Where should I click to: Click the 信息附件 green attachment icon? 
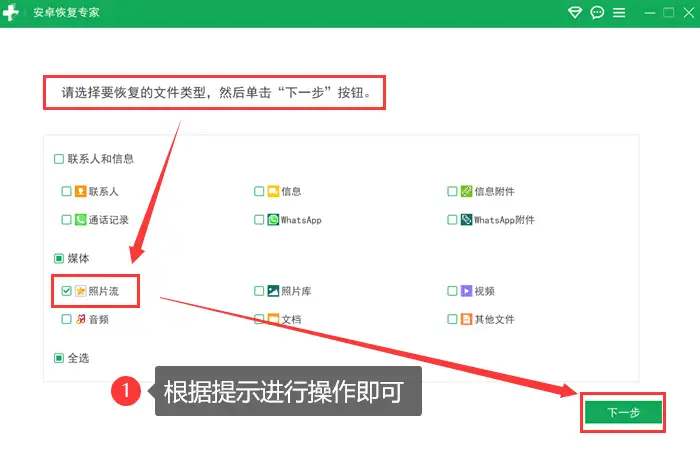(466, 192)
